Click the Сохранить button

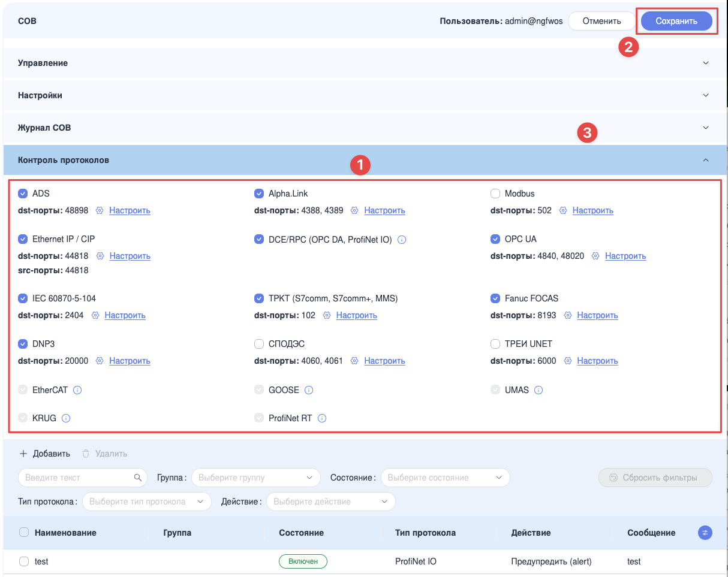676,21
